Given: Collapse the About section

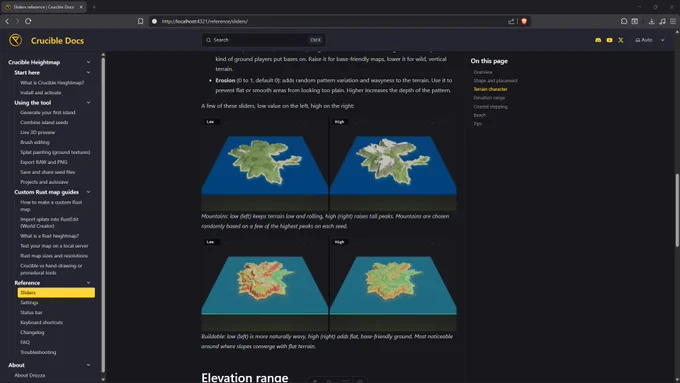Looking at the screenshot, I should [88, 365].
